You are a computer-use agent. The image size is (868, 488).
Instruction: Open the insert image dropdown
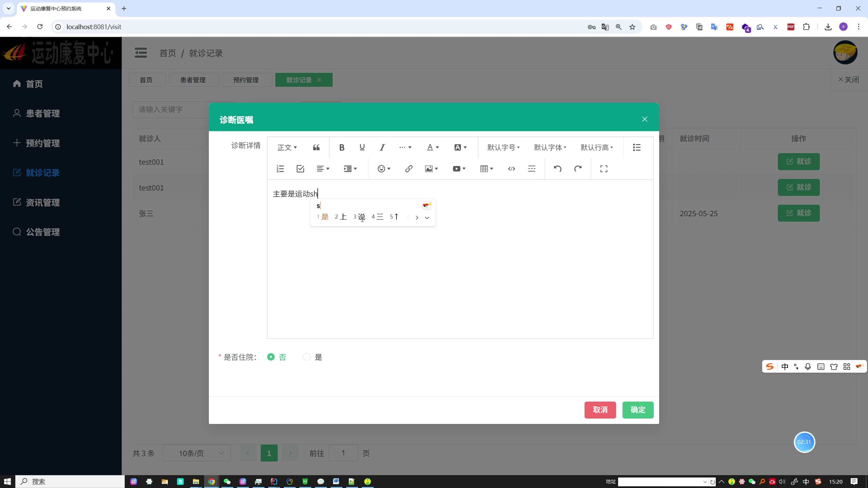tap(432, 169)
